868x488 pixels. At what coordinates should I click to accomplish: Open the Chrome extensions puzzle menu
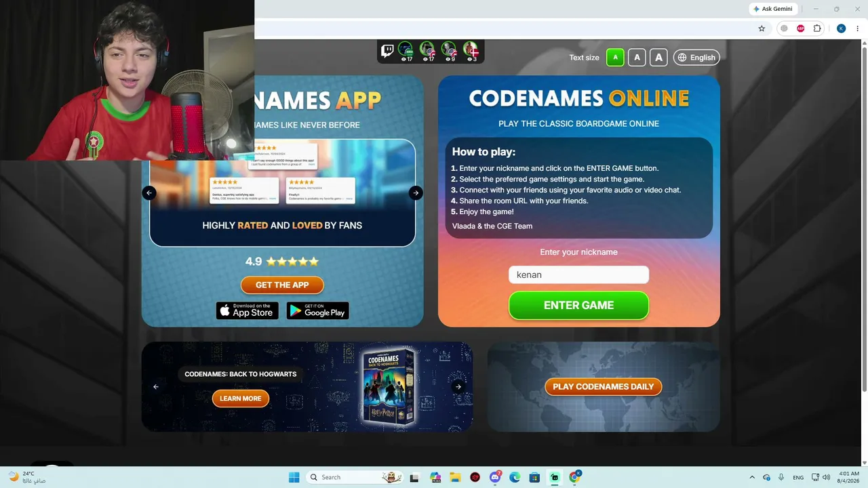817,28
